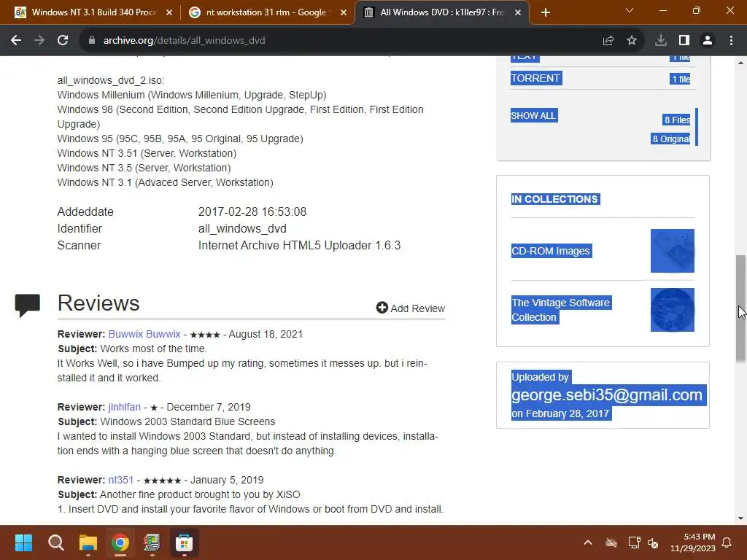Click the address bar URL
Image resolution: width=747 pixels, height=560 pixels.
click(184, 41)
